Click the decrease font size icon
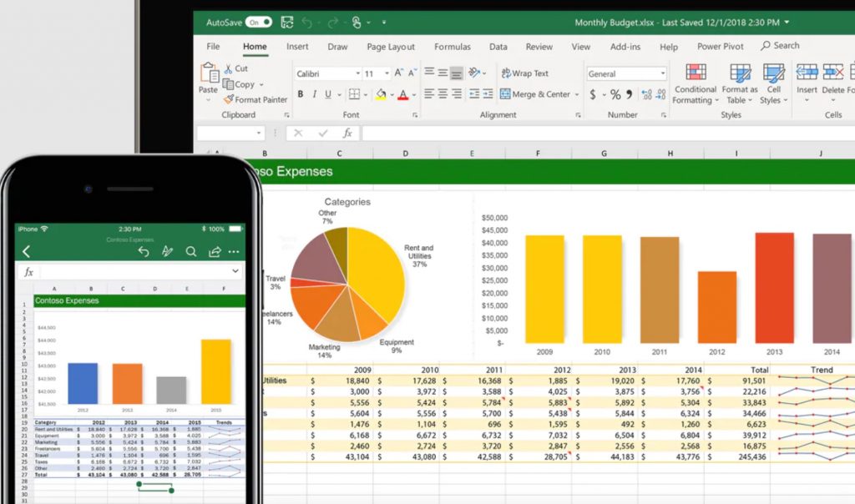The image size is (855, 504). coord(412,73)
